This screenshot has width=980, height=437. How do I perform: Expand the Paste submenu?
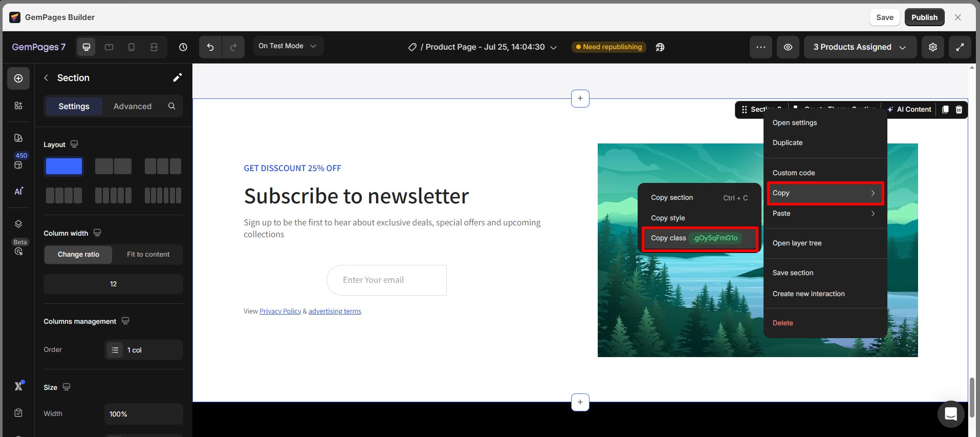pyautogui.click(x=824, y=214)
